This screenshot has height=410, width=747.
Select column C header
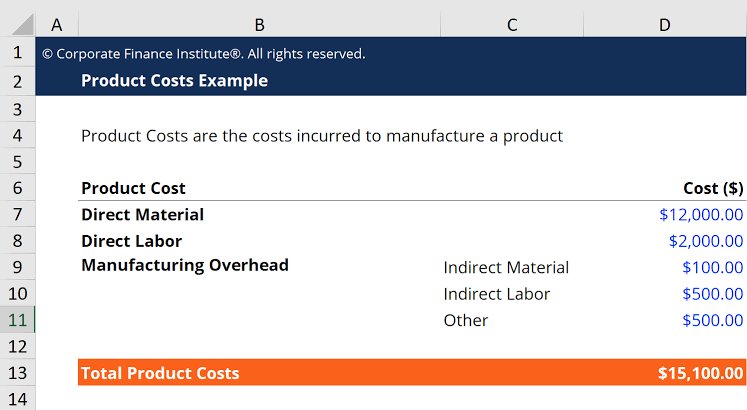coord(511,24)
